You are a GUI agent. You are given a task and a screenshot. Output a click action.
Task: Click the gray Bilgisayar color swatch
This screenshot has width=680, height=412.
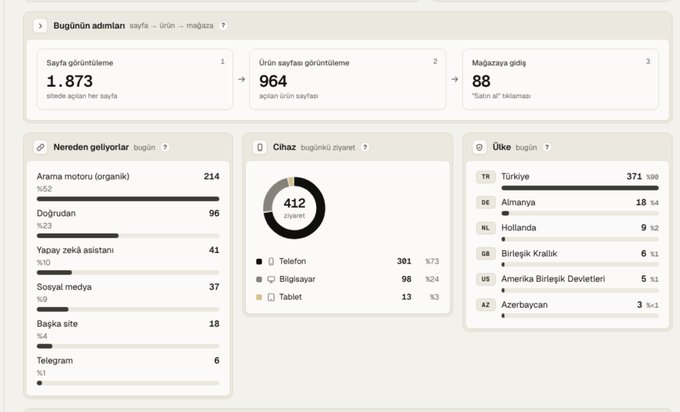[259, 279]
